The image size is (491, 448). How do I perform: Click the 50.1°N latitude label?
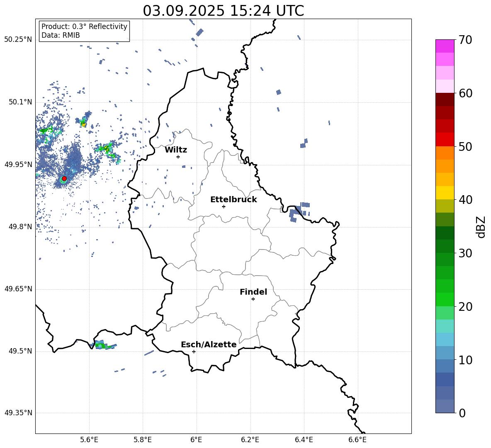[20, 102]
